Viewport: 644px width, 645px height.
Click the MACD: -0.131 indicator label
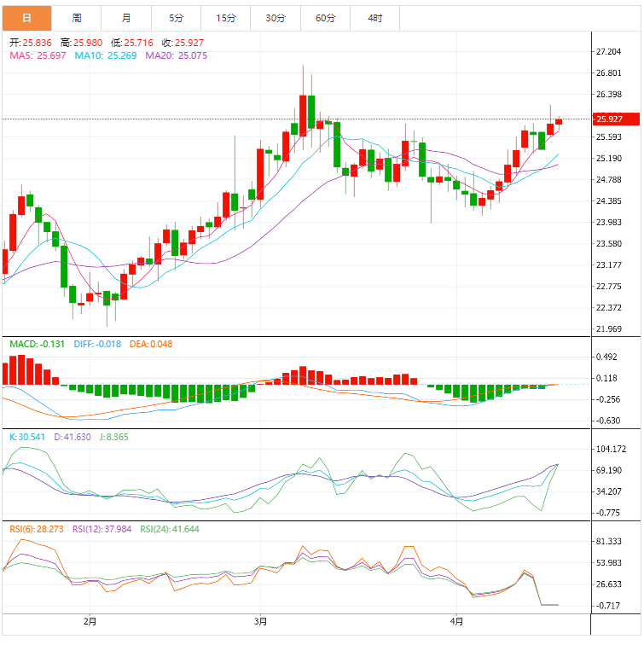click(38, 344)
